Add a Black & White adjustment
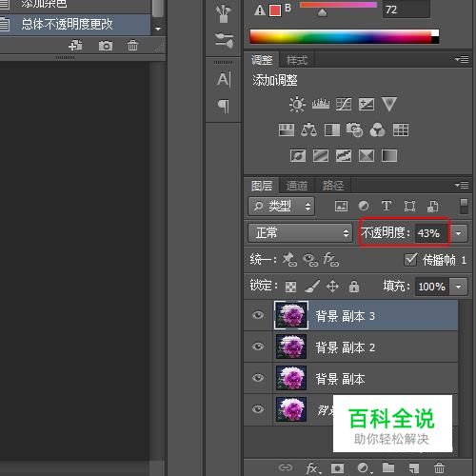 (332, 130)
